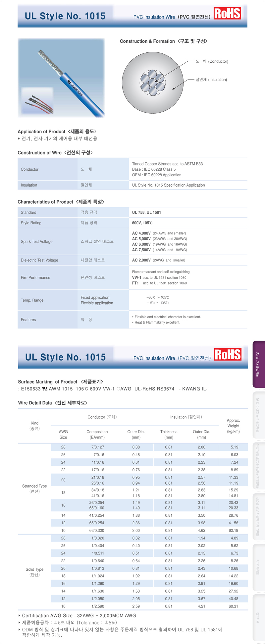
Task: Open the blue AWM 1015 wire photo
Action: click(61, 78)
